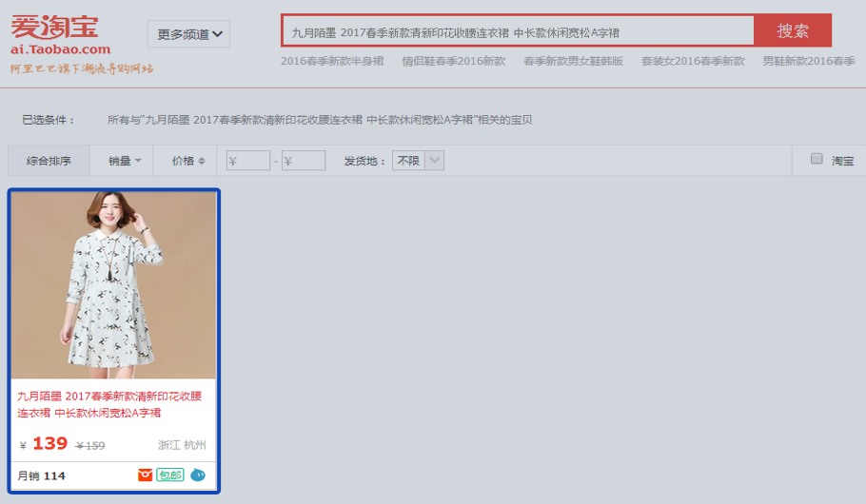Sort results by 价格

(183, 161)
